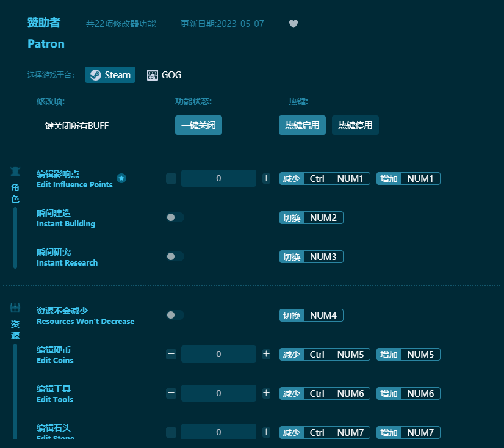The width and height of the screenshot is (504, 448).
Task: Enable Resources Won't Decrease toggle
Action: pos(175,315)
